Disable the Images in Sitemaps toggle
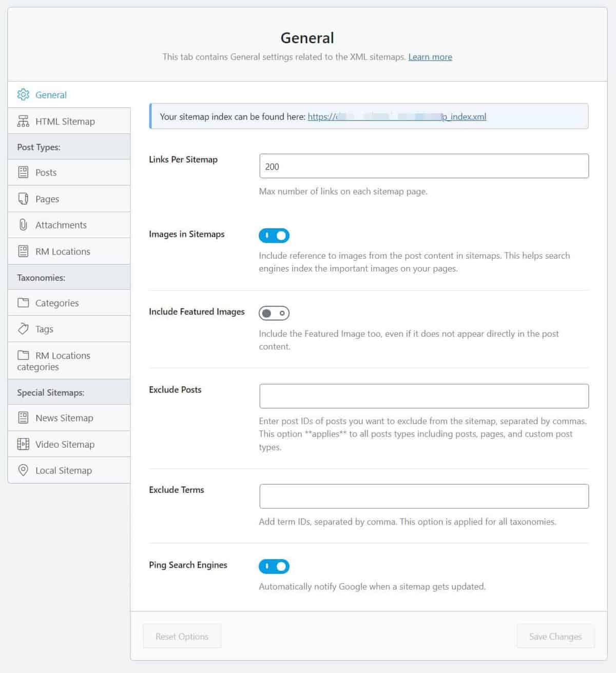The height and width of the screenshot is (673, 616). 274,236
